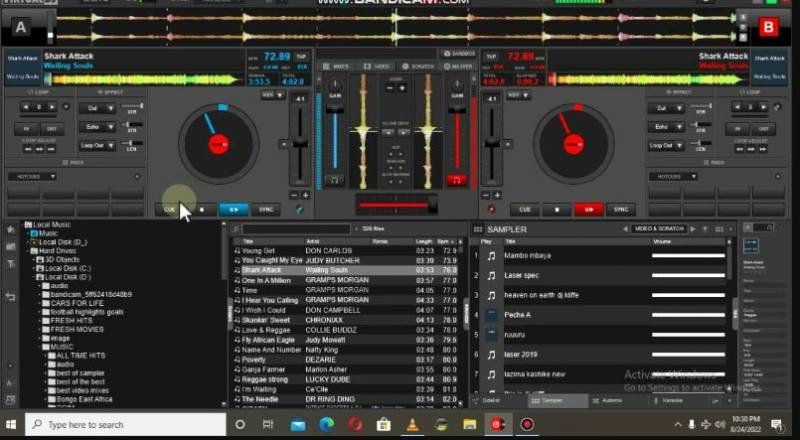This screenshot has height=440, width=800.
Task: Open deck B HOTCUES pad mode dropdown
Action: 673,177
